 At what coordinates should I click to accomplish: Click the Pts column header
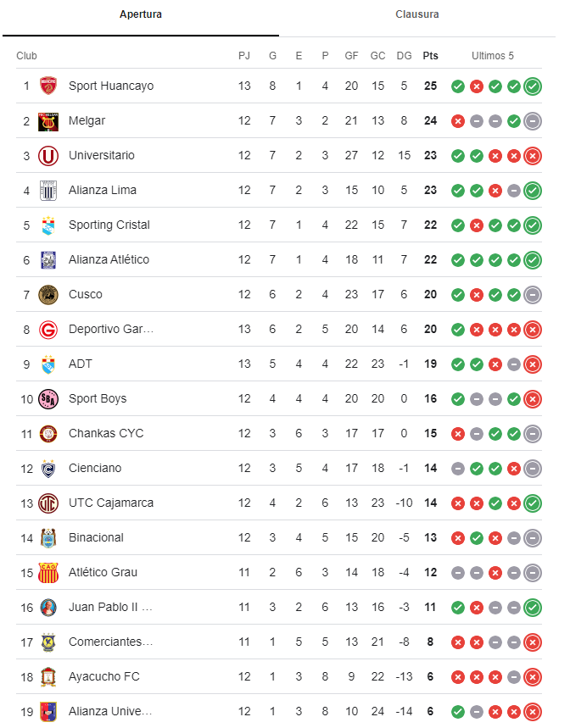coord(430,56)
